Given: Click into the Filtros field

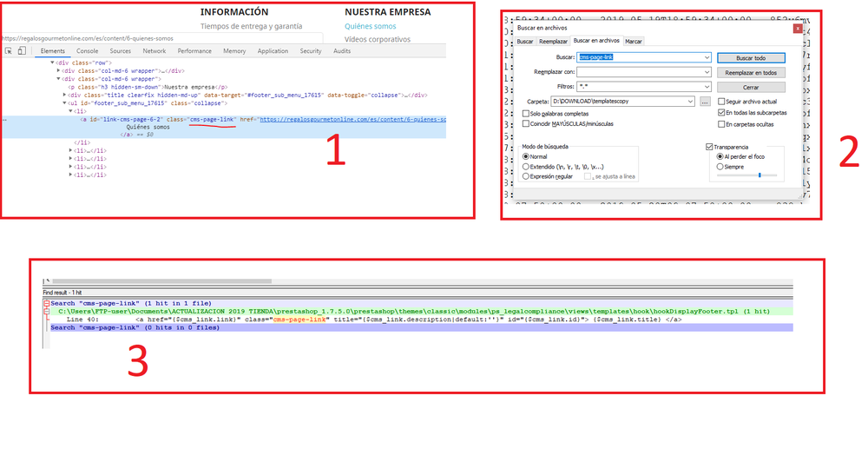Looking at the screenshot, I should [640, 86].
